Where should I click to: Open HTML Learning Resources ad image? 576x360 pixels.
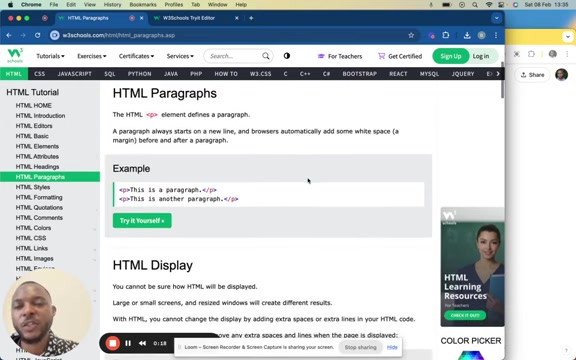(x=472, y=267)
